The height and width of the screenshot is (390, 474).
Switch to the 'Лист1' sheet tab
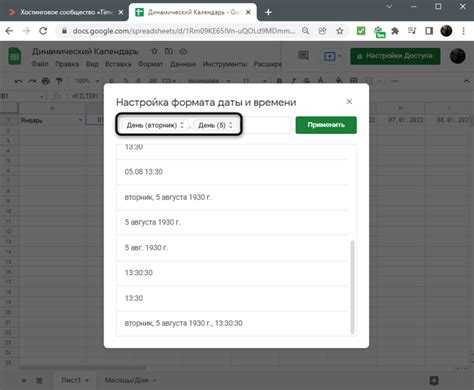coord(71,380)
